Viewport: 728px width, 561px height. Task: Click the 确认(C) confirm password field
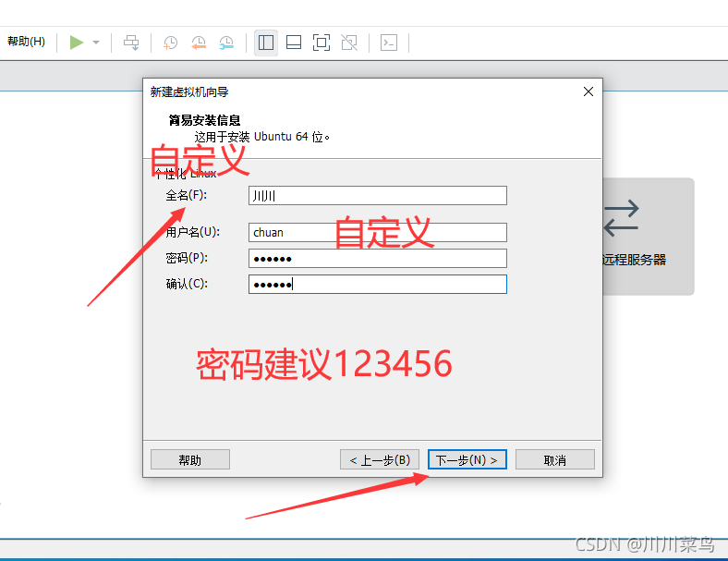(378, 285)
